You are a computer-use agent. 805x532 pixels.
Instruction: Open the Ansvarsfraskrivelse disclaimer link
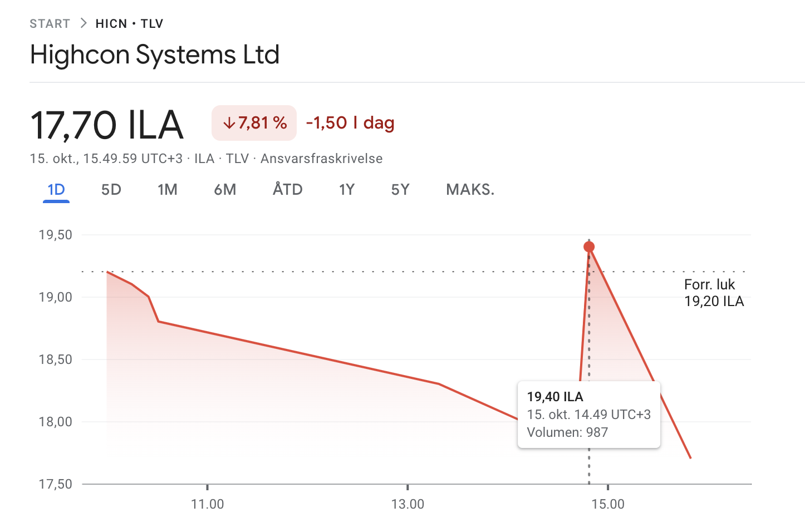click(321, 159)
